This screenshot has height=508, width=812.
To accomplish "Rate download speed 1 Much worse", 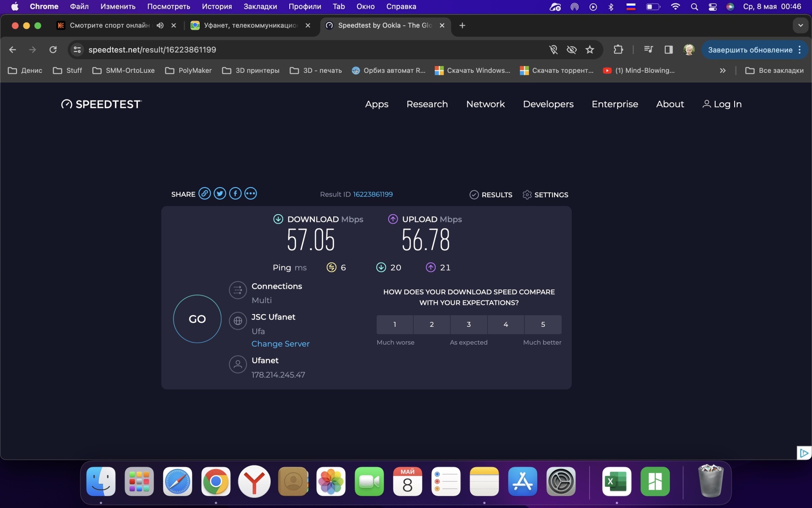I will (395, 325).
